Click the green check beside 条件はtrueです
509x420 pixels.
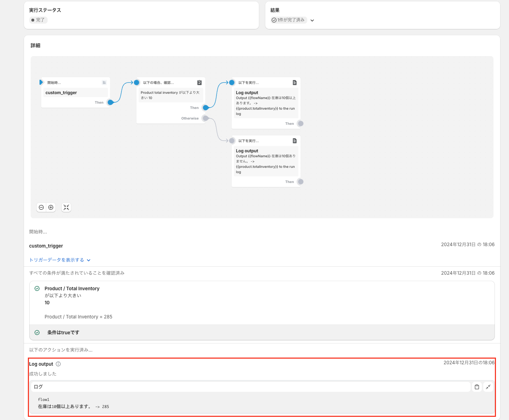(x=37, y=333)
